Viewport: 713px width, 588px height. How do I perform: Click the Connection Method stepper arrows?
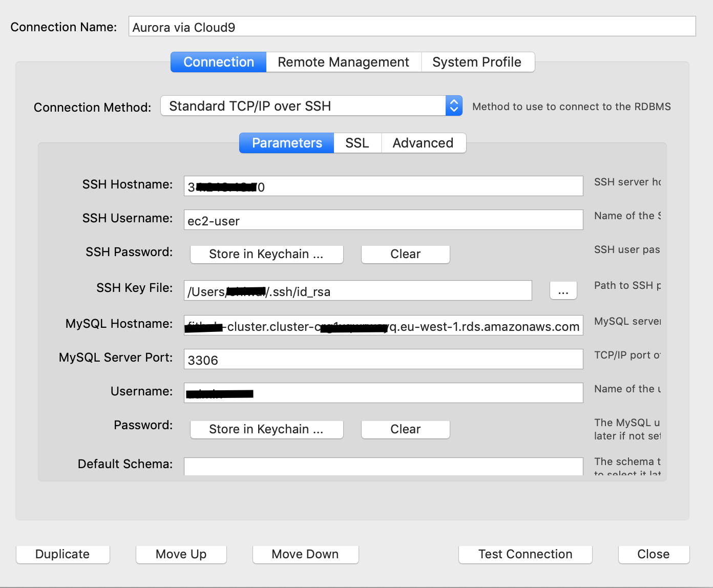tap(453, 106)
